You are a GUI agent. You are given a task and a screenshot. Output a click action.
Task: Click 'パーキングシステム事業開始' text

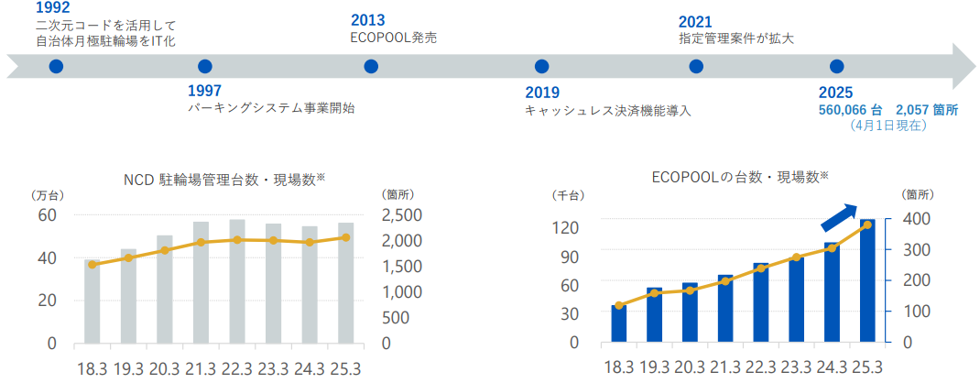point(271,108)
